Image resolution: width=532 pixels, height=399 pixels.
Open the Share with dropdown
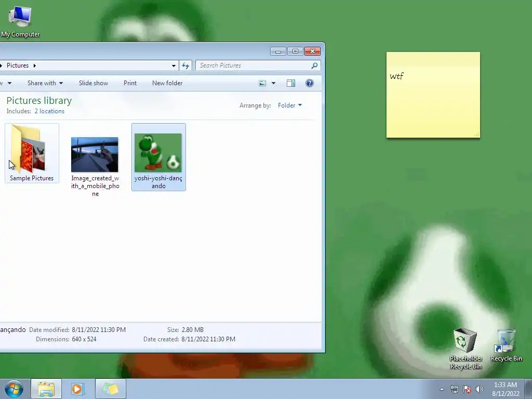point(45,83)
